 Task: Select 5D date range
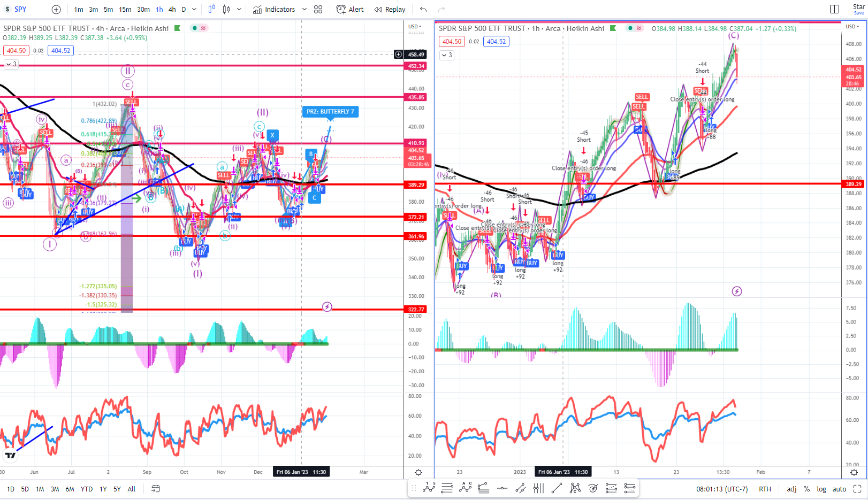point(25,489)
